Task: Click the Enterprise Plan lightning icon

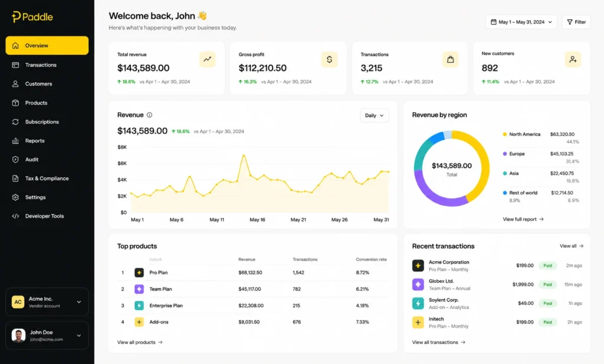Action: pyautogui.click(x=139, y=306)
